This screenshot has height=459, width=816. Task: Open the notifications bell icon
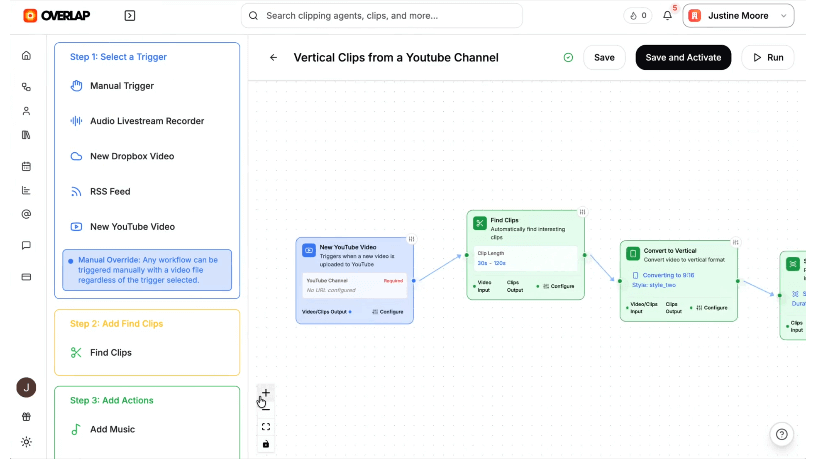point(668,16)
